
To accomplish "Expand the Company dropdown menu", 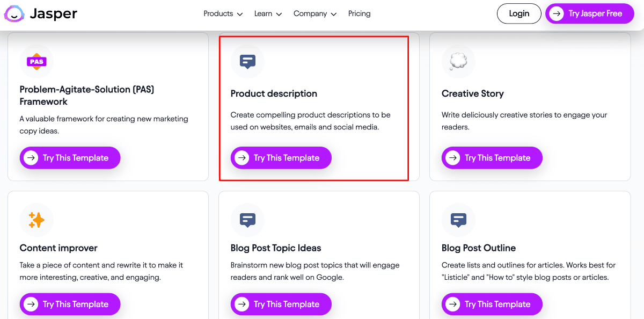I will [314, 14].
